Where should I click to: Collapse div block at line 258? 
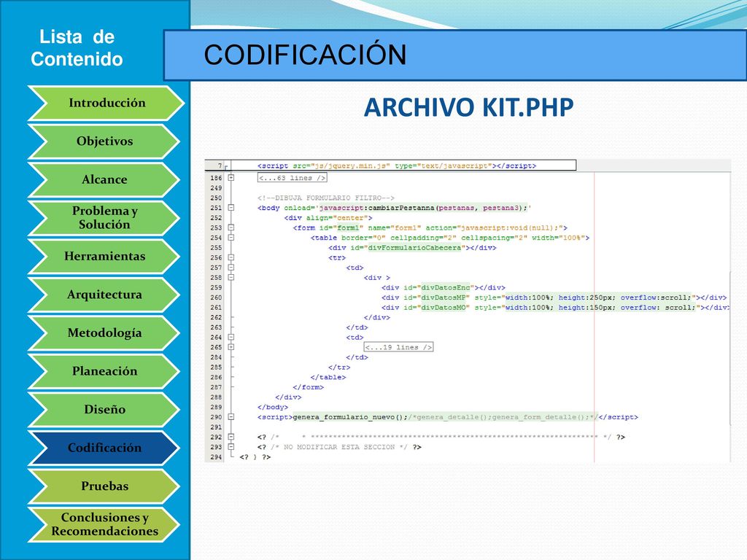(231, 277)
